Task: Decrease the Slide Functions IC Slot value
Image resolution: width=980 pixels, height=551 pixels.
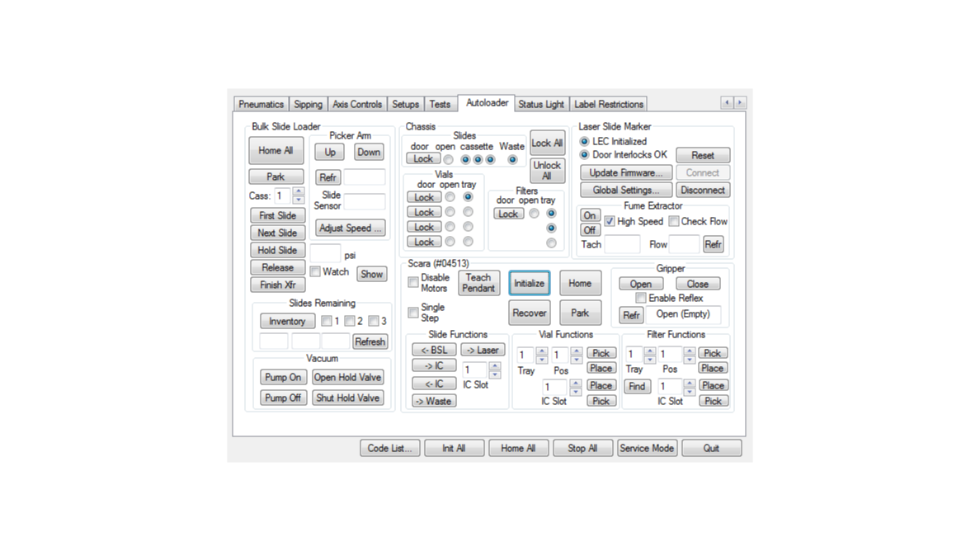Action: 495,374
